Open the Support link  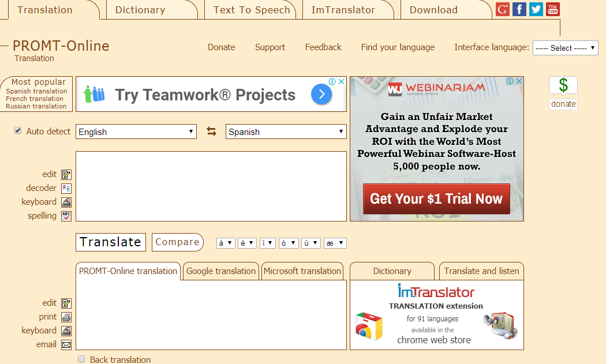(270, 47)
